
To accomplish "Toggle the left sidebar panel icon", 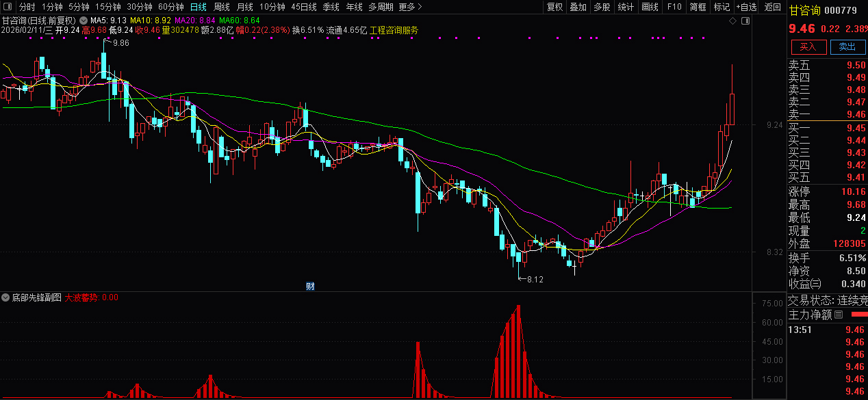I will (8, 7).
